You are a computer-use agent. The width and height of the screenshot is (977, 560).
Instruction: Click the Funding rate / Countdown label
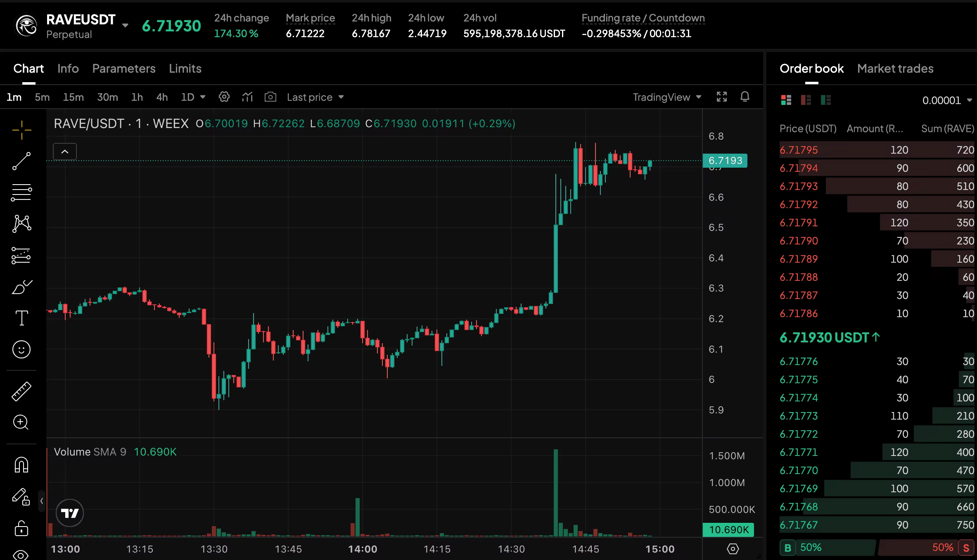643,18
